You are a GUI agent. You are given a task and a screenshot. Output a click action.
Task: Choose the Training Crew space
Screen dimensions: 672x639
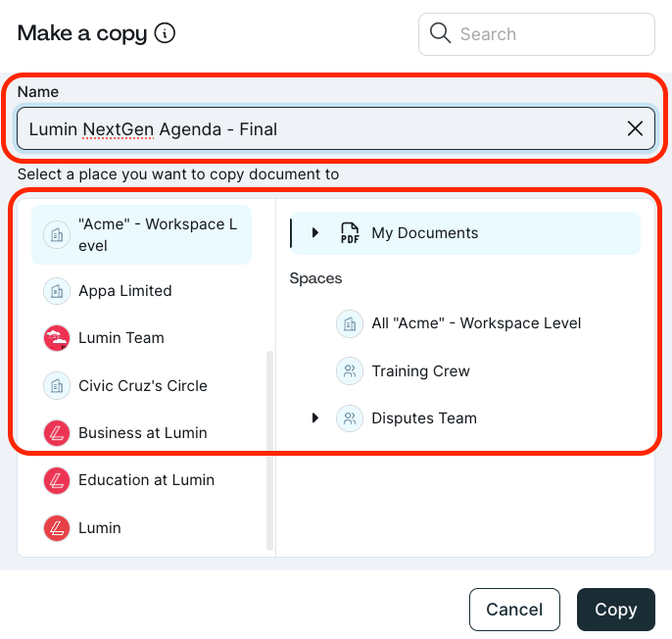[465, 371]
